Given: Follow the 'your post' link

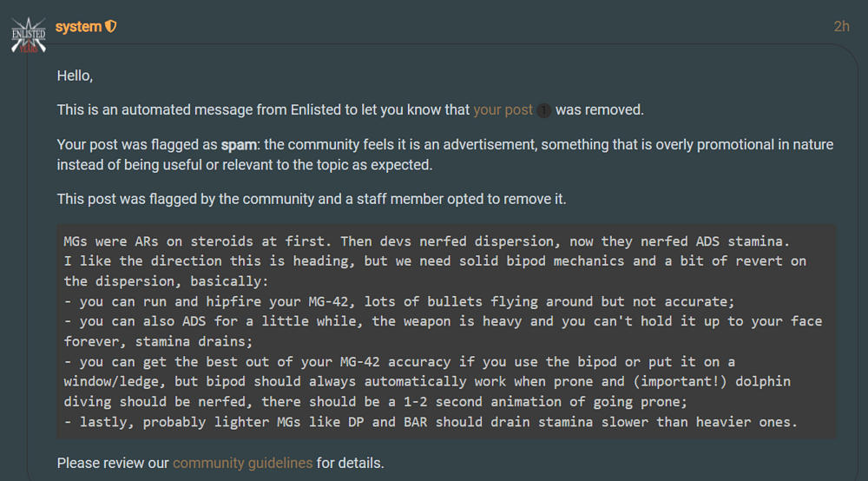Looking at the screenshot, I should (x=503, y=109).
